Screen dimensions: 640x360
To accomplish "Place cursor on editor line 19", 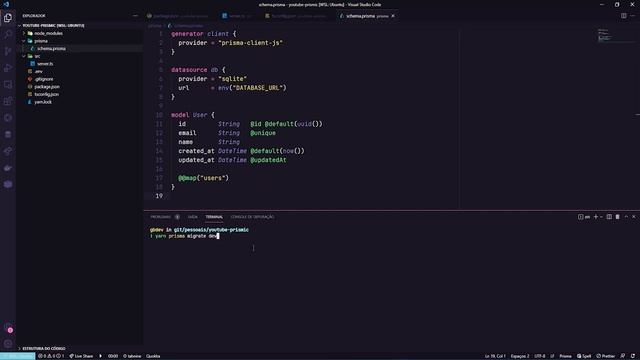I will click(302, 196).
